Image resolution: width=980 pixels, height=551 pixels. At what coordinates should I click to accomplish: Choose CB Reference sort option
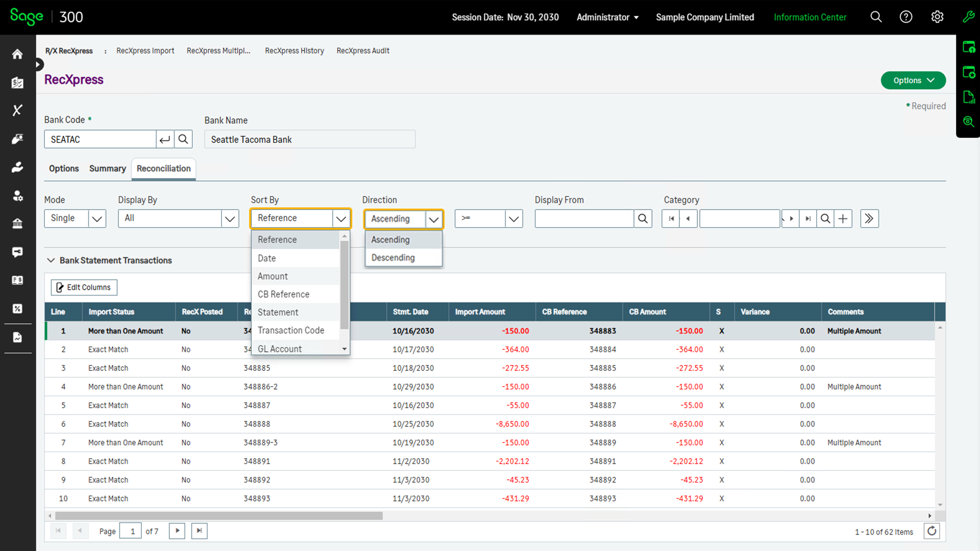284,294
